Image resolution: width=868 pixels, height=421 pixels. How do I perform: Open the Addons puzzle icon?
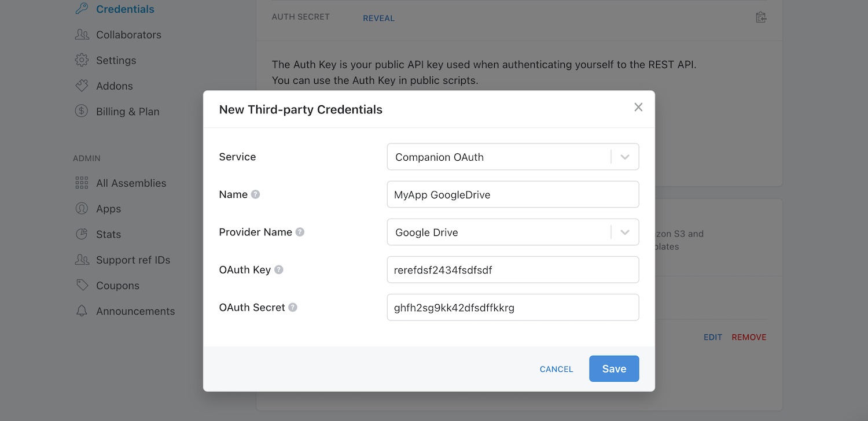(82, 86)
